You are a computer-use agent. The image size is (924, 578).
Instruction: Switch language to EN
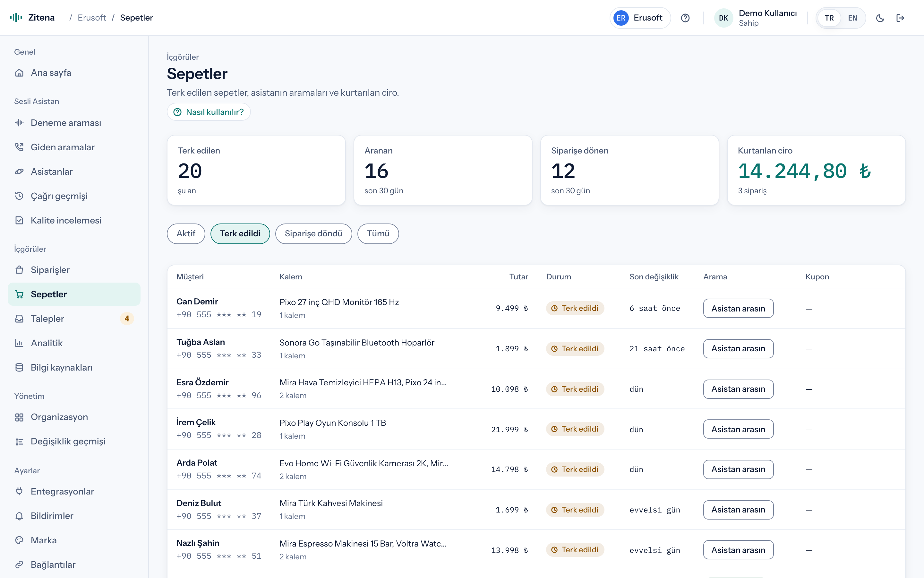pyautogui.click(x=852, y=18)
